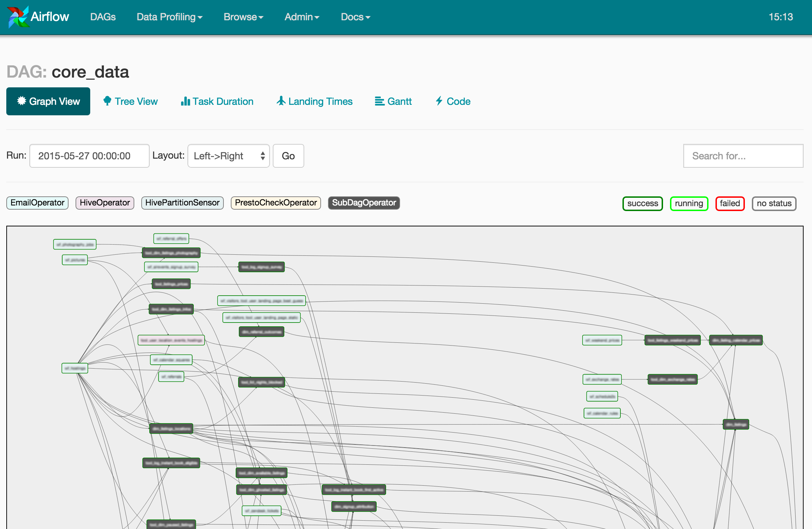812x529 pixels.
Task: View DAG code via the lightning bolt icon
Action: pyautogui.click(x=439, y=101)
